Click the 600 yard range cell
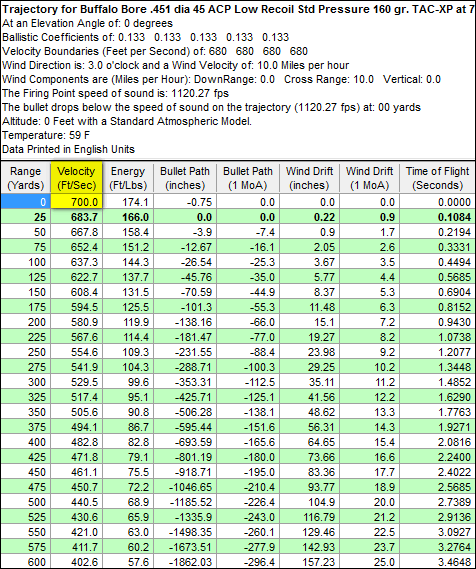This screenshot has height=569, width=476. (x=25, y=562)
